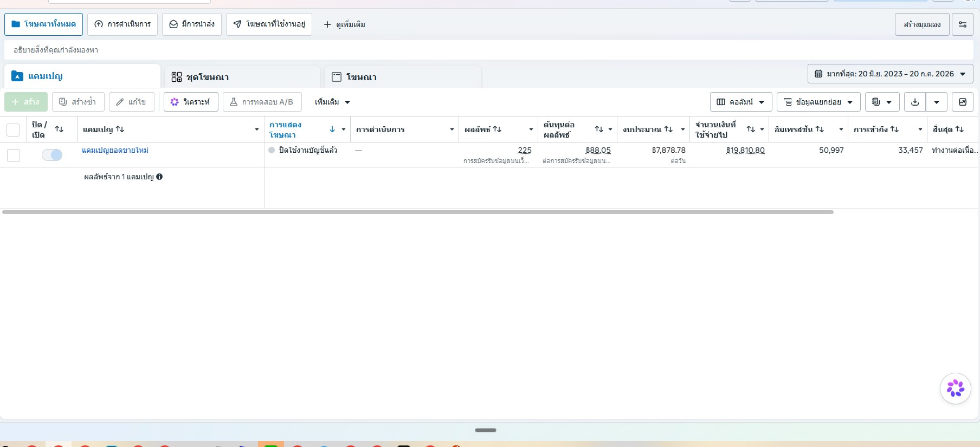Click the budget value ฿7,878.78

tap(669, 150)
